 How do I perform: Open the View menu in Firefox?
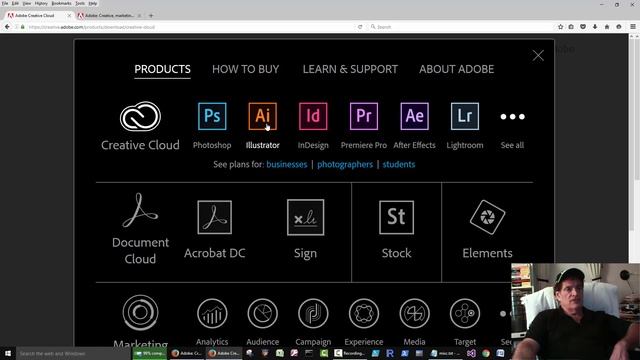pyautogui.click(x=27, y=3)
